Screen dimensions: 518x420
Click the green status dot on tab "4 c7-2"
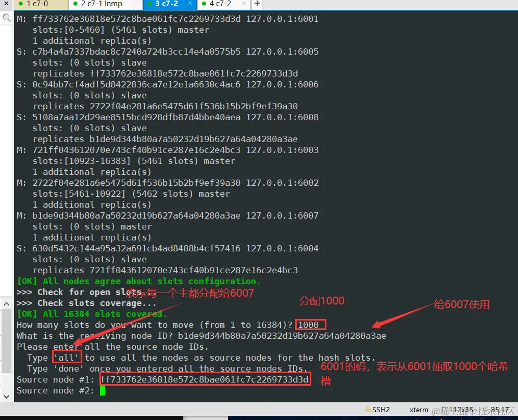pos(204,4)
